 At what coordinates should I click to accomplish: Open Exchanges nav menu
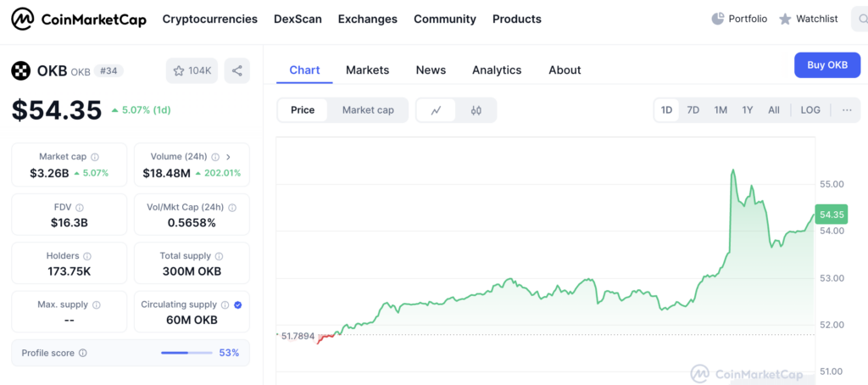[x=368, y=19]
